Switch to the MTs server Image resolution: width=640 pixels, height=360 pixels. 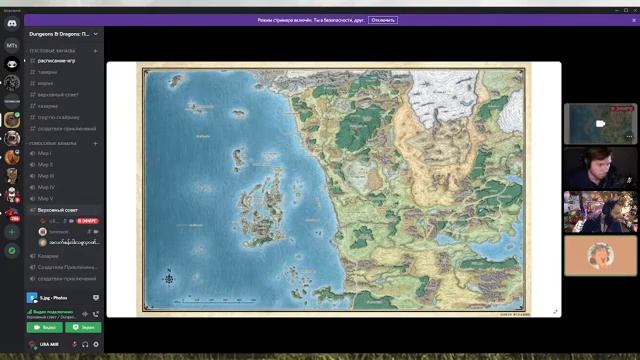[x=12, y=45]
